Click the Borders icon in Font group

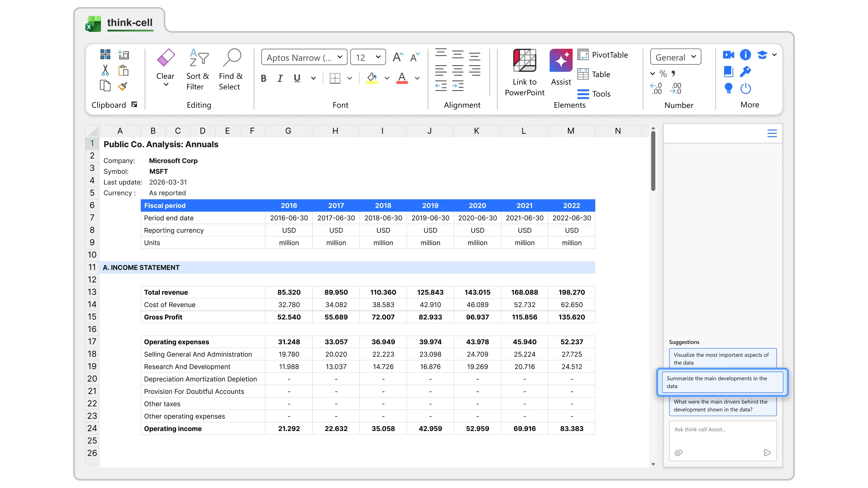(335, 78)
